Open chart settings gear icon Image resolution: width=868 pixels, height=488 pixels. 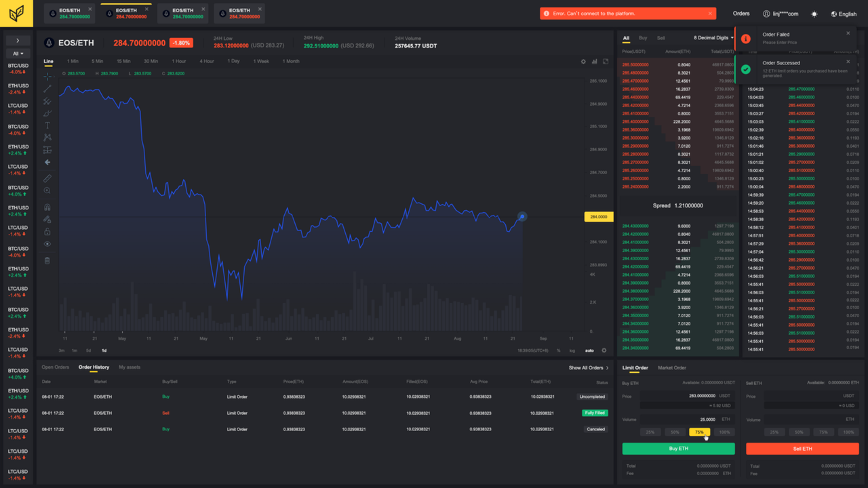click(583, 62)
